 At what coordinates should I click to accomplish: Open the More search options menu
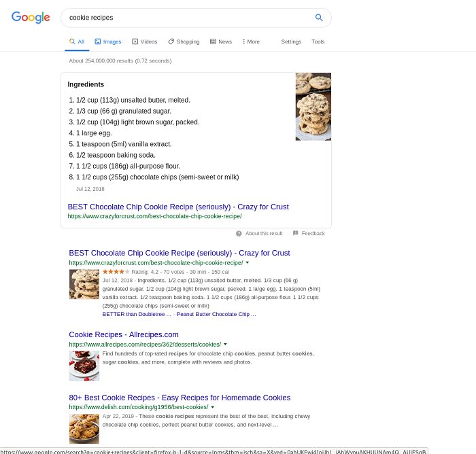click(251, 41)
